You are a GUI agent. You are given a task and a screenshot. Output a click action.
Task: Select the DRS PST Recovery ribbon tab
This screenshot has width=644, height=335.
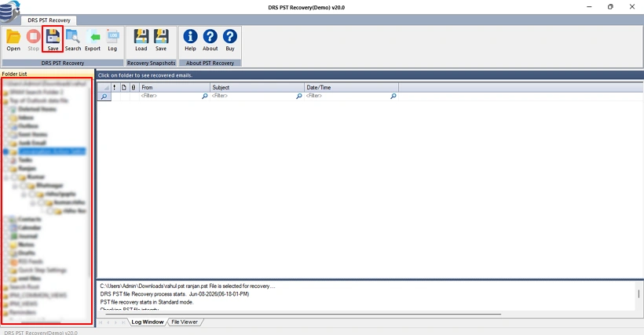[49, 20]
